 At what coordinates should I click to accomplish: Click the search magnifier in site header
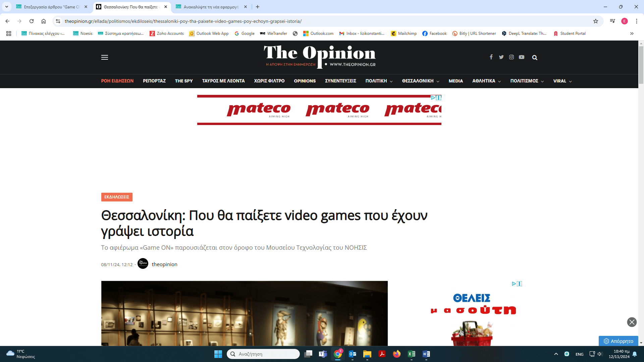pyautogui.click(x=535, y=58)
